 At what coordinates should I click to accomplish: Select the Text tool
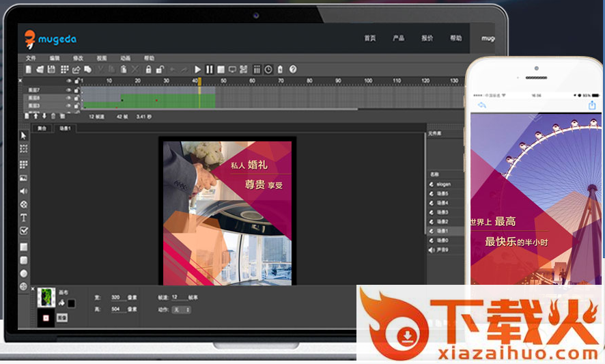(24, 218)
